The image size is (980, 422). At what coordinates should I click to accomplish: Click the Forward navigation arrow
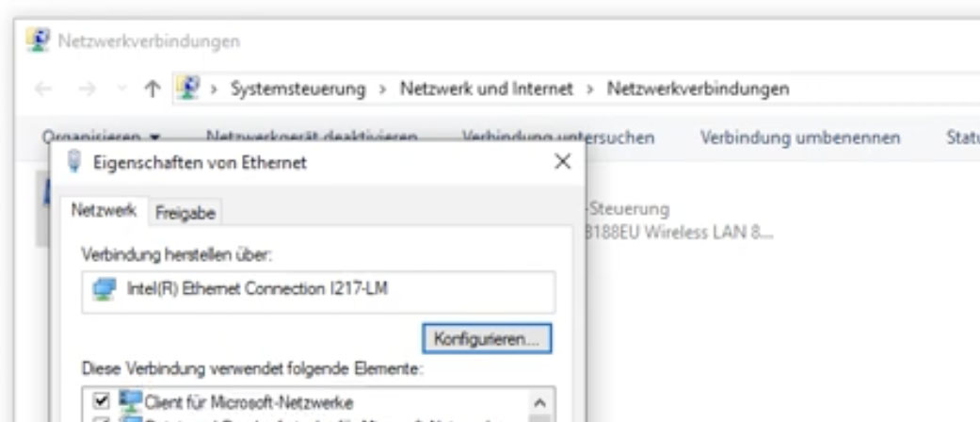87,89
